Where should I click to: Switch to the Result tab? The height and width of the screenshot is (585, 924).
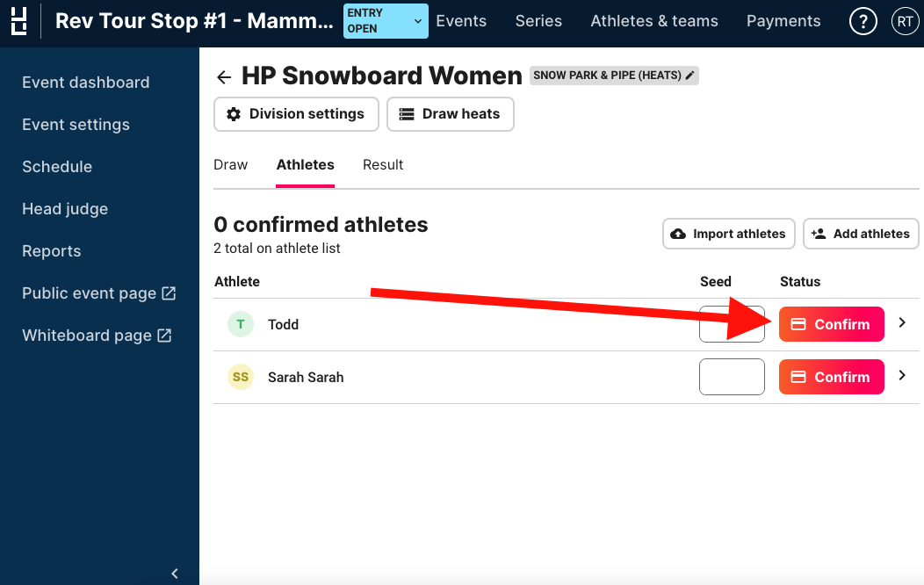383,165
